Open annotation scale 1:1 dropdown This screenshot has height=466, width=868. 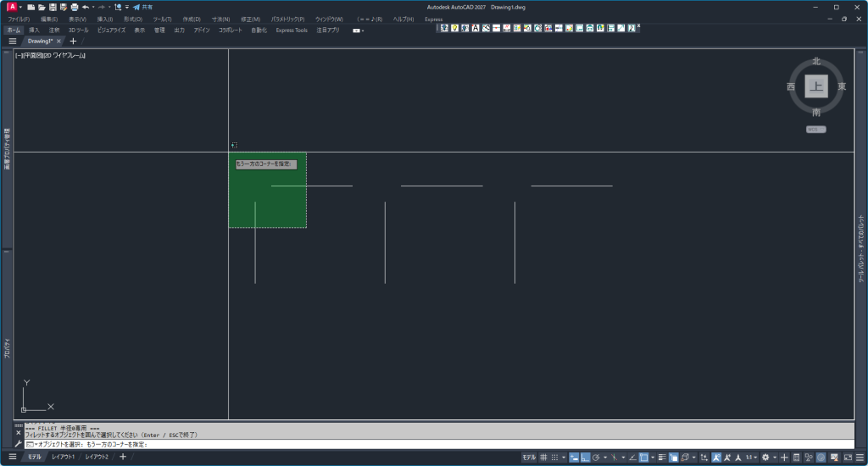pos(751,458)
